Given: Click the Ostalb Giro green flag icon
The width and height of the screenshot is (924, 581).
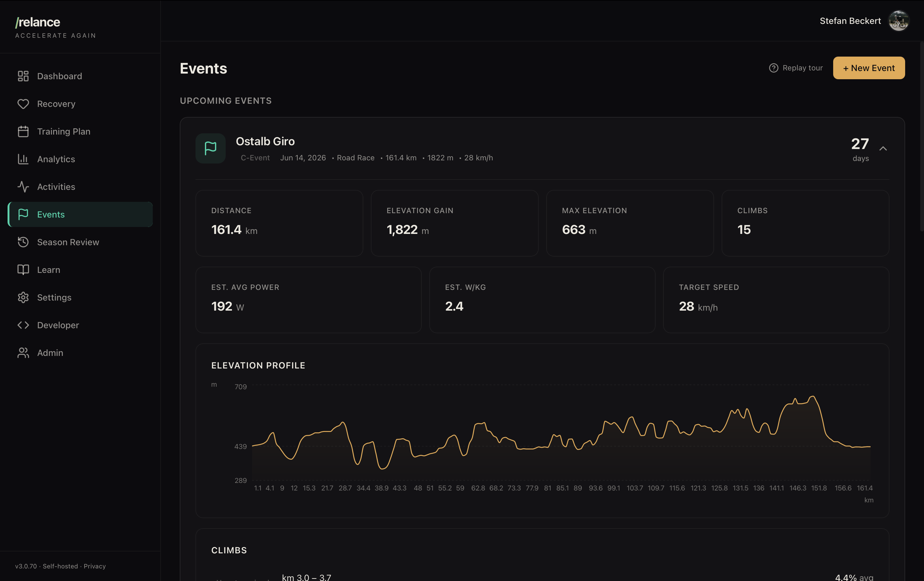Looking at the screenshot, I should pos(210,148).
